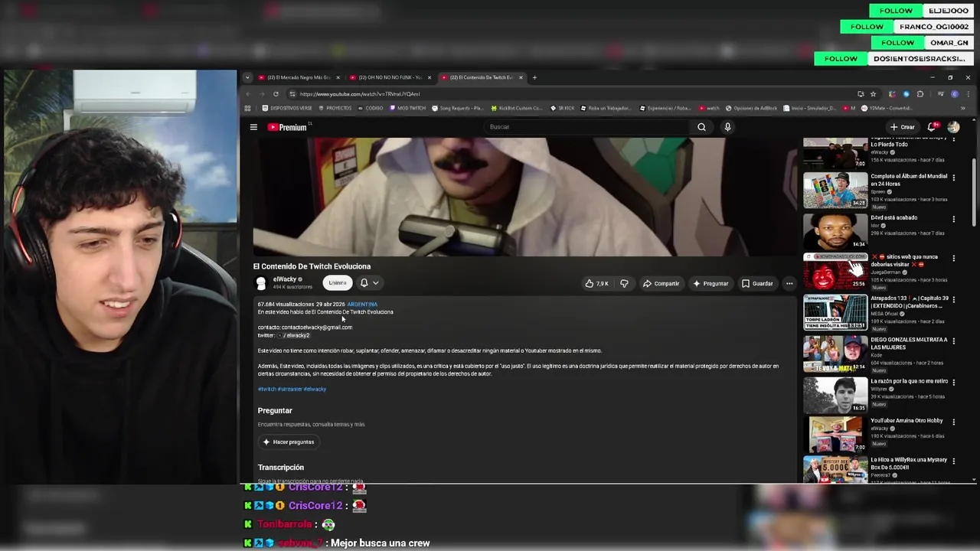Open the #streamer hashtag link
Image resolution: width=980 pixels, height=551 pixels.
click(x=289, y=389)
